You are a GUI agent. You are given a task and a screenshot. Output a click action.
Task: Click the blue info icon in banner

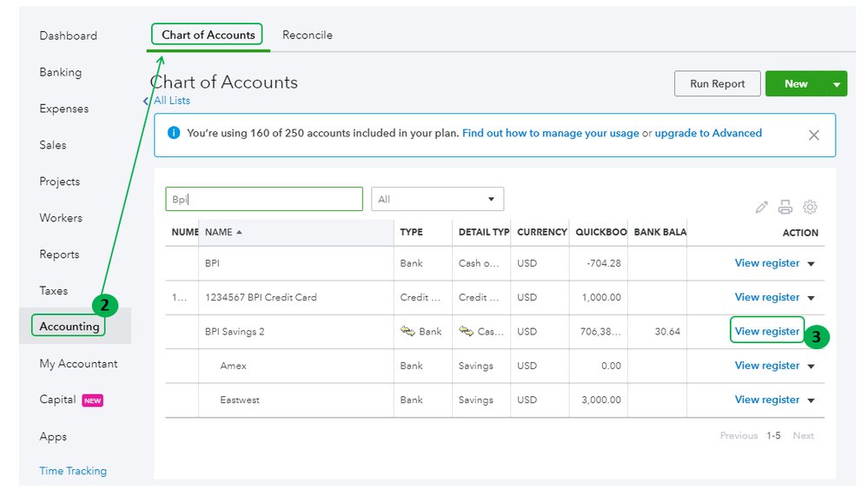tap(173, 134)
